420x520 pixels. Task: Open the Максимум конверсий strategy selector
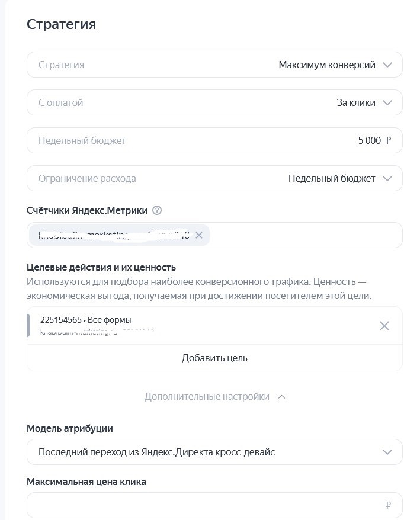[x=326, y=65]
